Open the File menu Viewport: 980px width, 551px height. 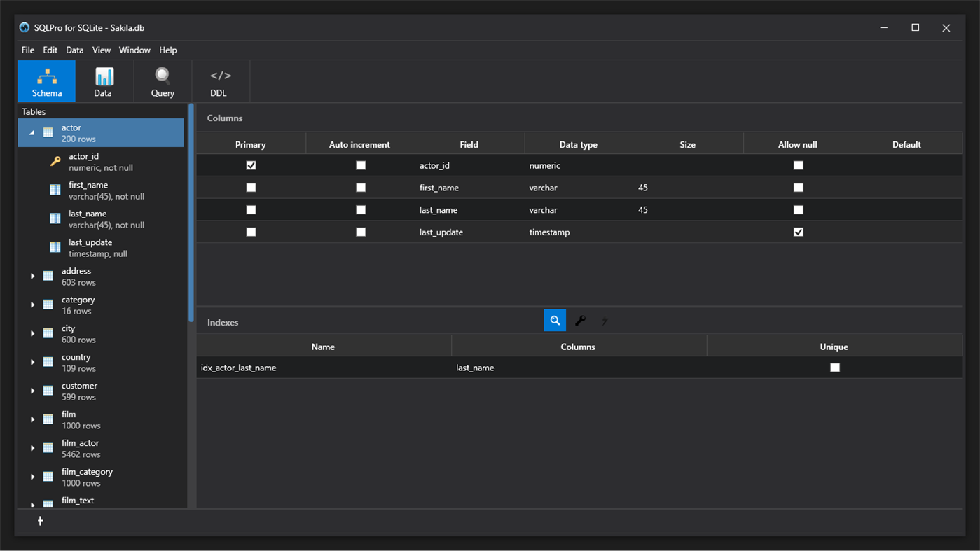pyautogui.click(x=28, y=50)
